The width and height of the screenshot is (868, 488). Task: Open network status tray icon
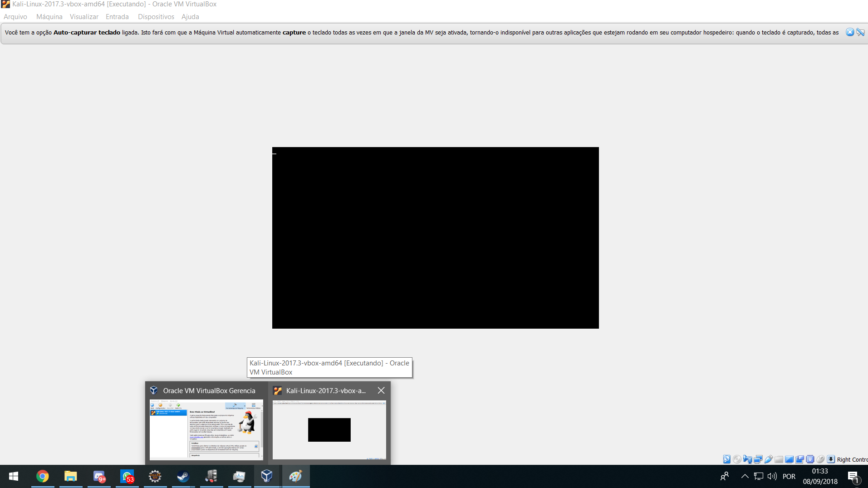click(759, 476)
